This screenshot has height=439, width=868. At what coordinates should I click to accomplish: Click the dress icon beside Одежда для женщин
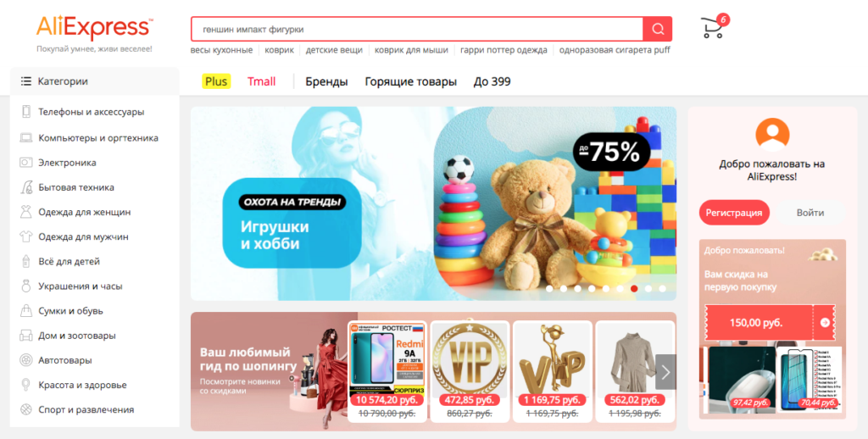point(26,212)
